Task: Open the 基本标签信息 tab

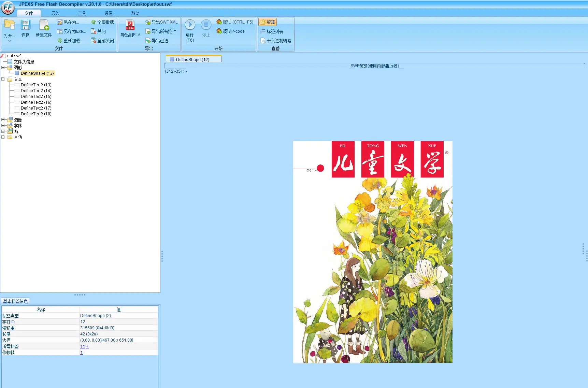Action: [x=15, y=301]
